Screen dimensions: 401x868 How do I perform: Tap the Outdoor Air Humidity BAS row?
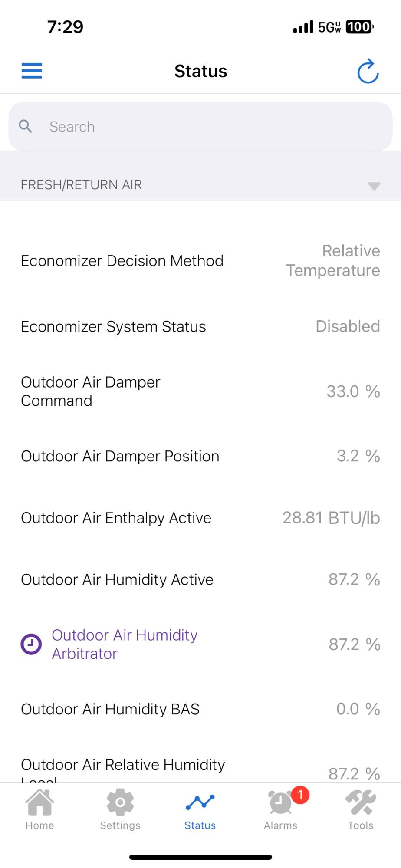click(200, 709)
